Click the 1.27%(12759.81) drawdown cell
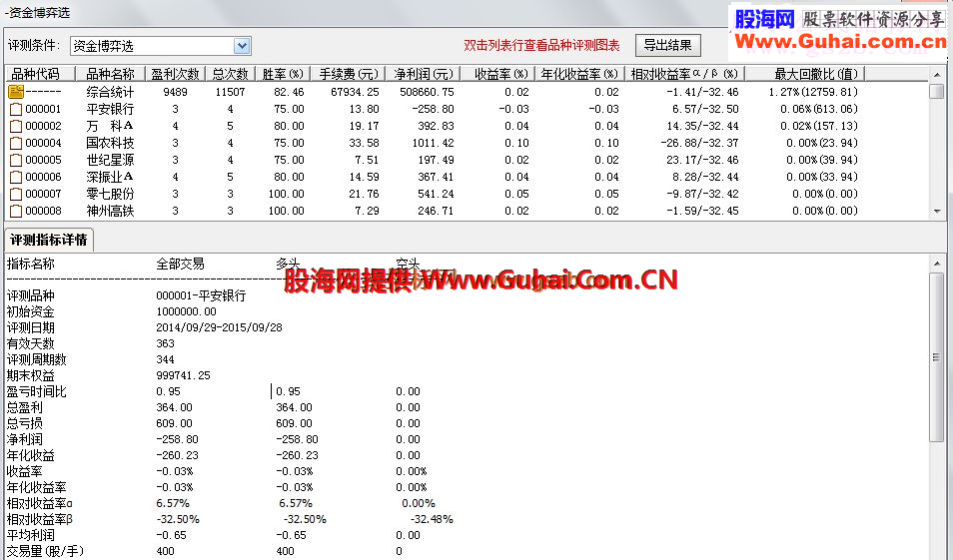The width and height of the screenshot is (953, 560). point(813,92)
